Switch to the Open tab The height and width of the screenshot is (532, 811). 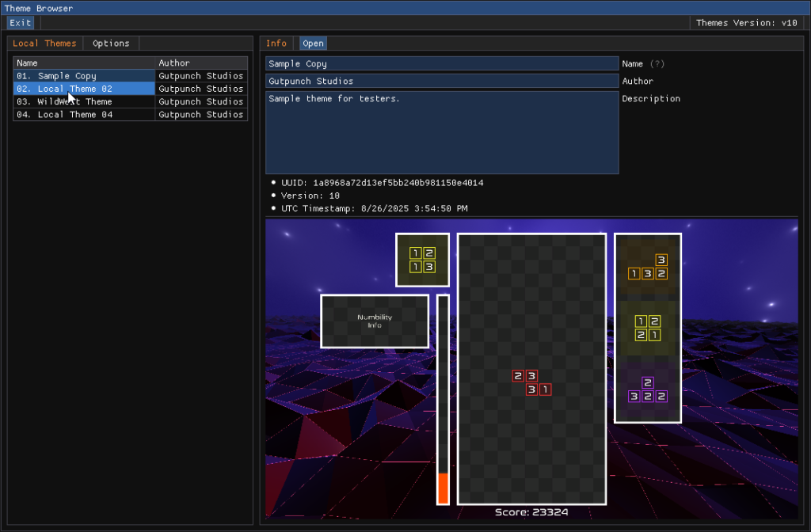pyautogui.click(x=313, y=44)
